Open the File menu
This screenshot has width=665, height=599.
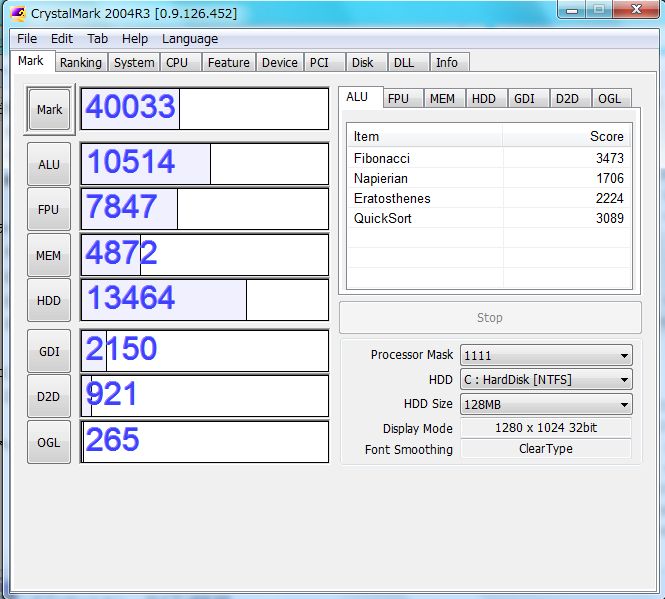(x=27, y=38)
